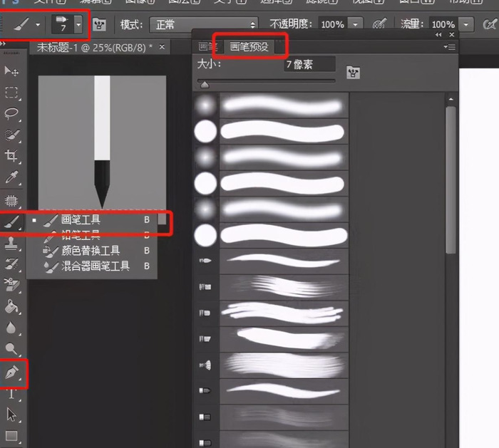Screen dimensions: 499x448
Task: Select the Clone Stamp tool
Action: [11, 244]
